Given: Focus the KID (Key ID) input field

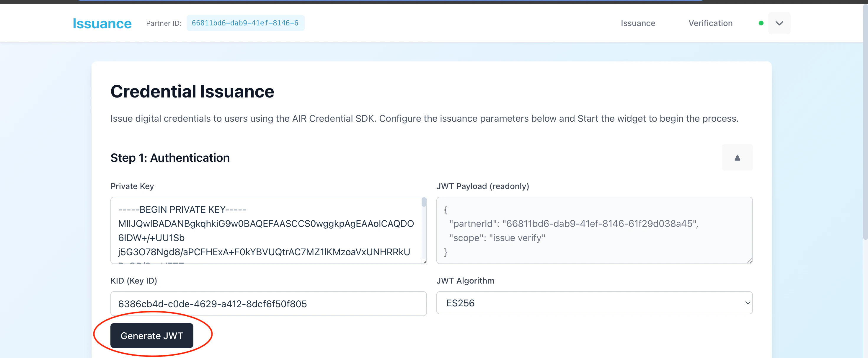Looking at the screenshot, I should (x=268, y=303).
